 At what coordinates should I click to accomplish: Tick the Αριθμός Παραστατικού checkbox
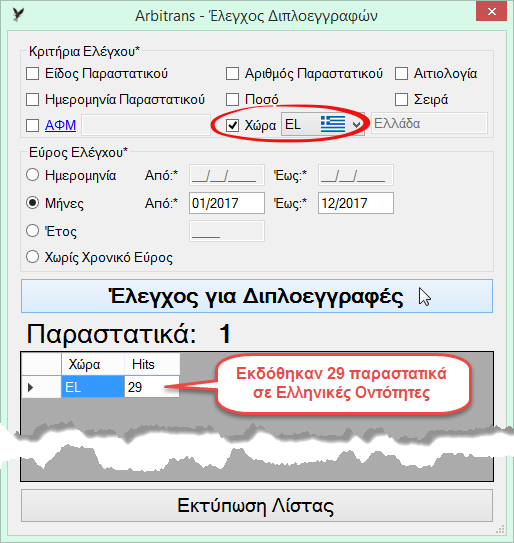click(x=232, y=73)
